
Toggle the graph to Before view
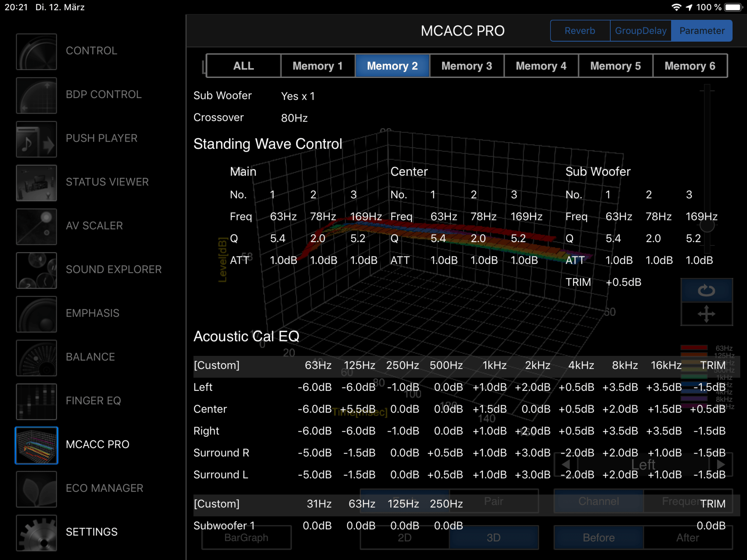[599, 538]
